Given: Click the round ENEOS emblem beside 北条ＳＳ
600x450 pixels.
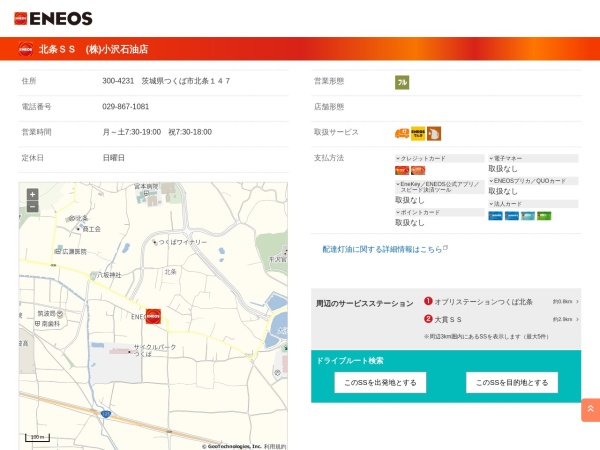Looking at the screenshot, I should [26, 49].
